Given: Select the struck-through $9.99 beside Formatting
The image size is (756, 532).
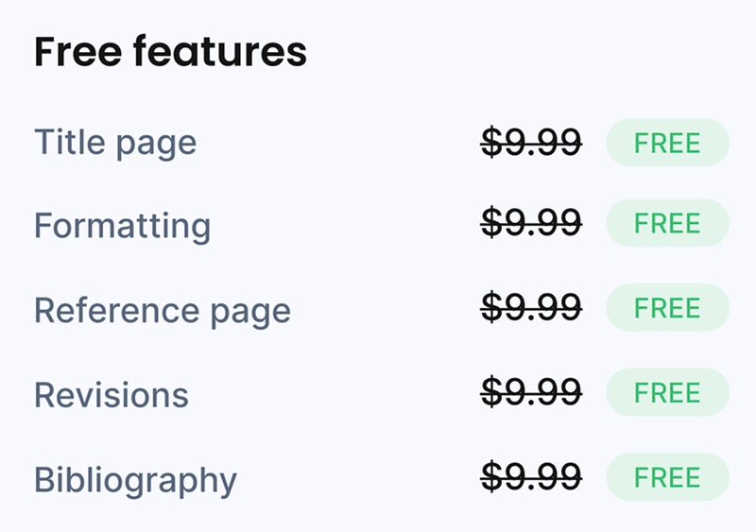Looking at the screenshot, I should pyautogui.click(x=531, y=224).
